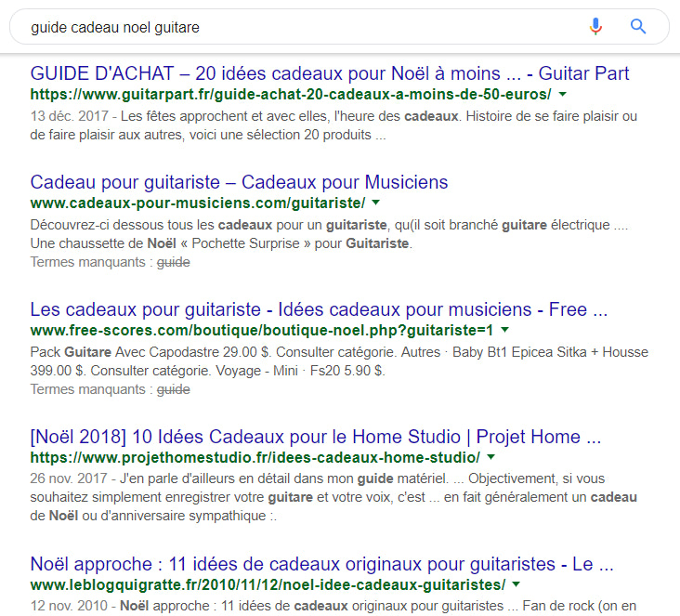Open Noël approche 11 idées result

(321, 564)
